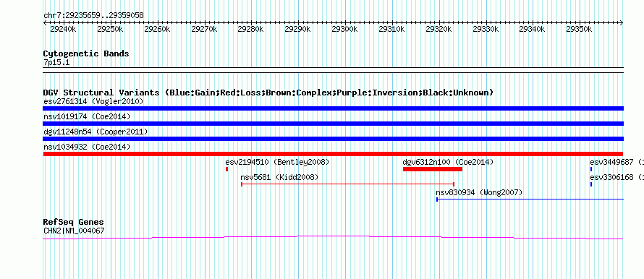Screen dimensions: 644x279
Task: Click the nsv5681 (Kidd2008) label
Action: 279,177
